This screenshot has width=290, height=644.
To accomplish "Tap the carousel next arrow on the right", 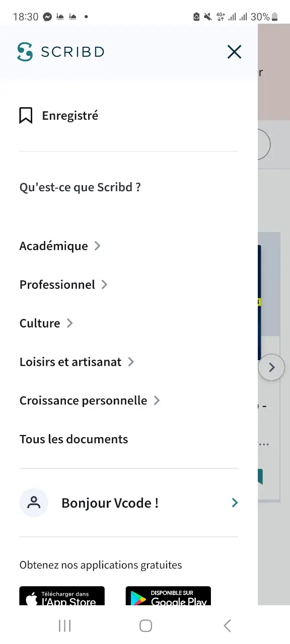I will pos(271,367).
